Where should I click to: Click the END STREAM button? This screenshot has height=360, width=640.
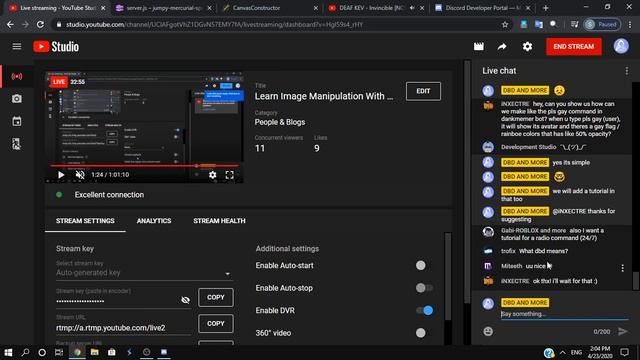point(573,47)
